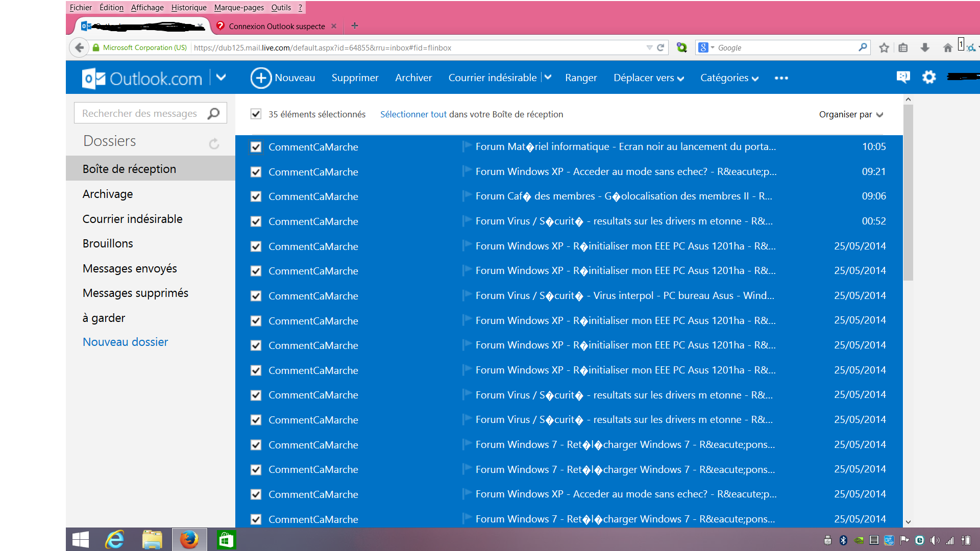Click the Bluetooth tray icon

point(843,540)
